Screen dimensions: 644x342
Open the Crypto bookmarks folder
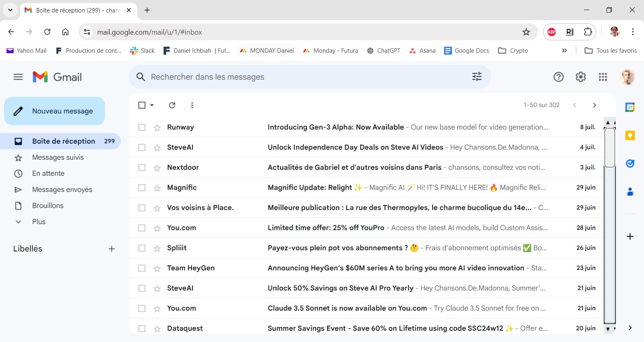tap(513, 50)
